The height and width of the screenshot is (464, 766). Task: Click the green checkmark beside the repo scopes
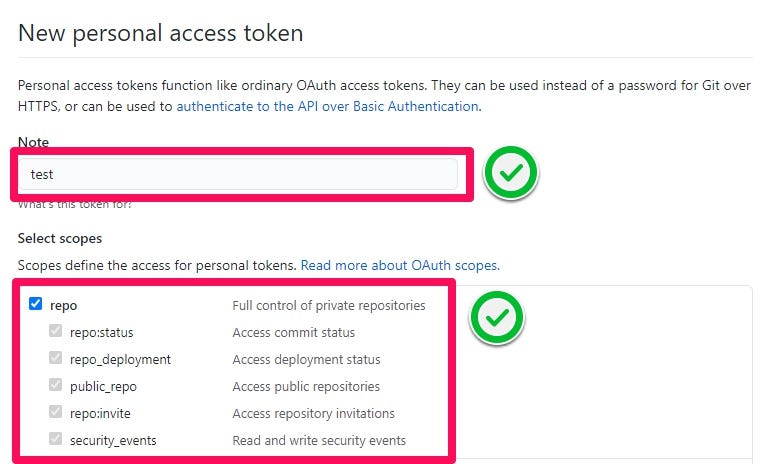(x=497, y=317)
